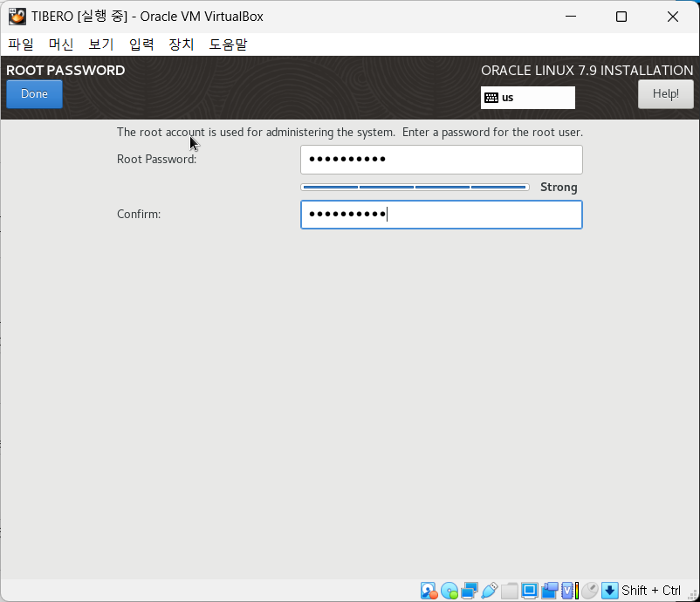Open the 머신 menu
Image resolution: width=700 pixels, height=602 pixels.
point(61,44)
